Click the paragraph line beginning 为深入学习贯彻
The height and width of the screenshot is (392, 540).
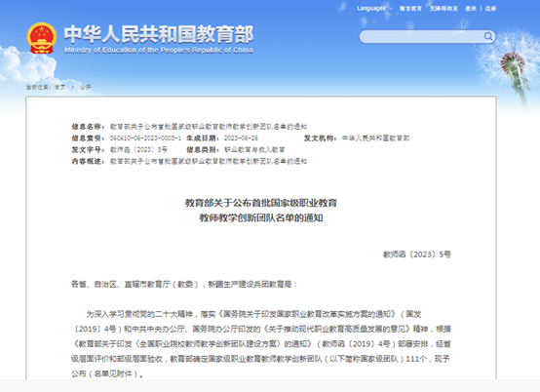pyautogui.click(x=253, y=314)
